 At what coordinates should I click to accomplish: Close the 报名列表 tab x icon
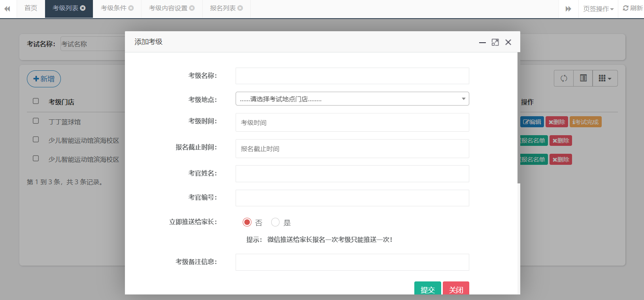[x=240, y=8]
